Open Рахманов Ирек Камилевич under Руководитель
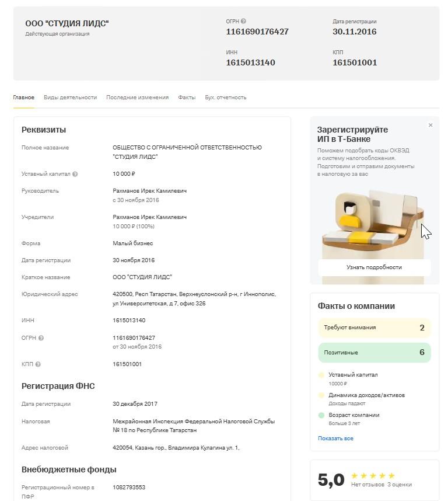This screenshot has width=448, height=501. (x=149, y=191)
